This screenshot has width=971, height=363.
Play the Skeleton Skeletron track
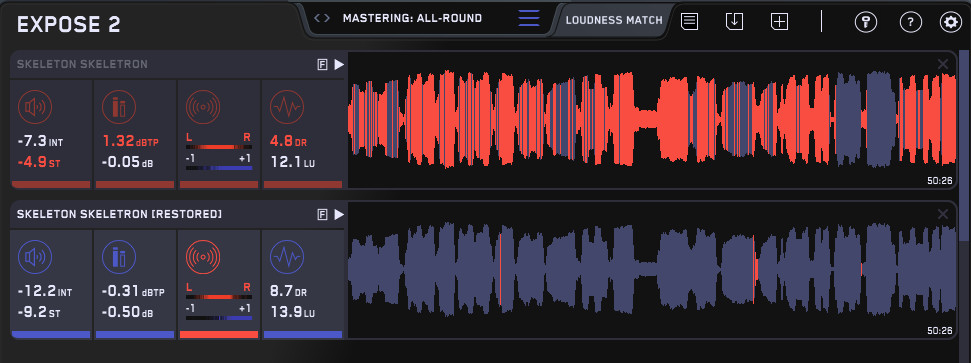tap(339, 64)
